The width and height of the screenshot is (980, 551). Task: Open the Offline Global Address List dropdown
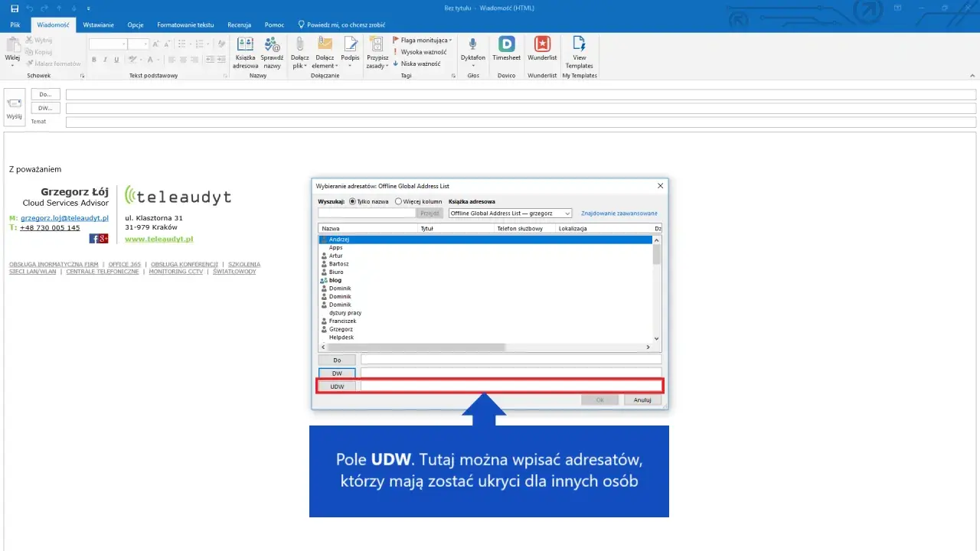pos(510,214)
